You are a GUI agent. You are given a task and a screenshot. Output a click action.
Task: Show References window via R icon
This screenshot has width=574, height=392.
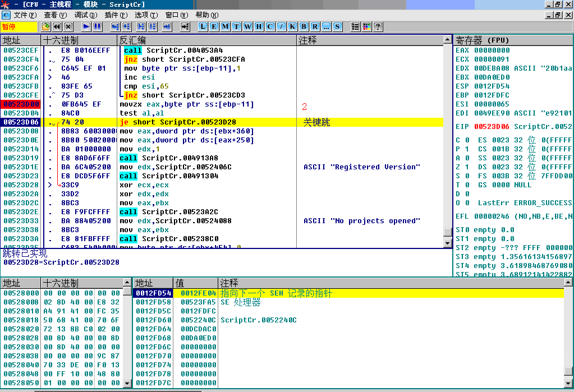(x=315, y=27)
